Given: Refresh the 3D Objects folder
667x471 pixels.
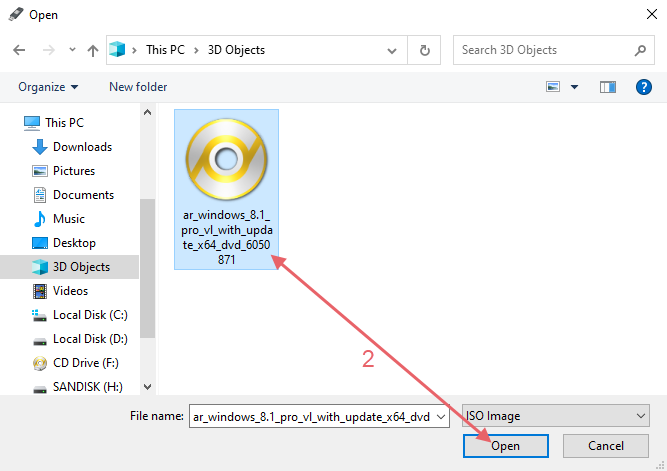Looking at the screenshot, I should [x=424, y=50].
